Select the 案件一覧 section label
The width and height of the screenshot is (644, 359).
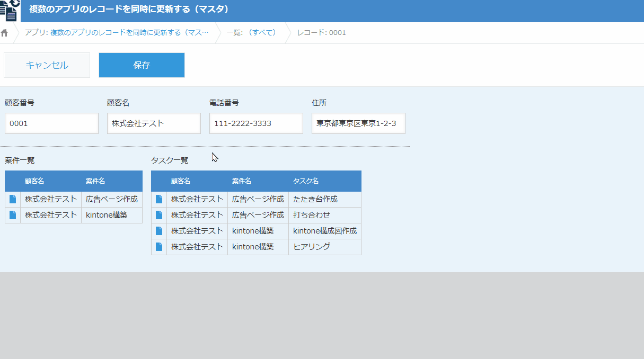click(20, 160)
